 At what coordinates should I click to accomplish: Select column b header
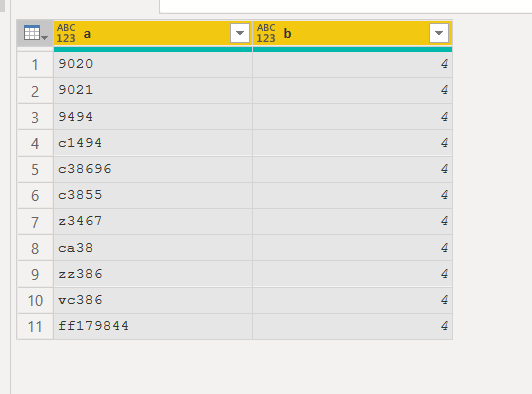(353, 33)
